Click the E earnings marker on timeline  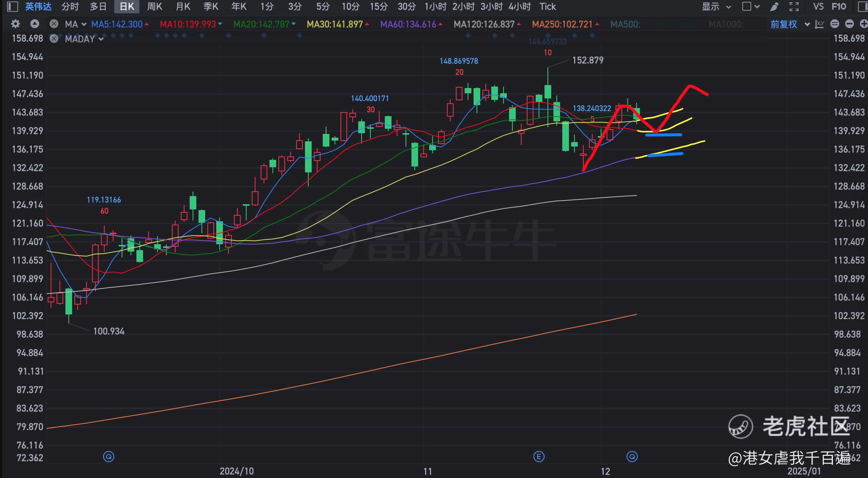pos(539,457)
